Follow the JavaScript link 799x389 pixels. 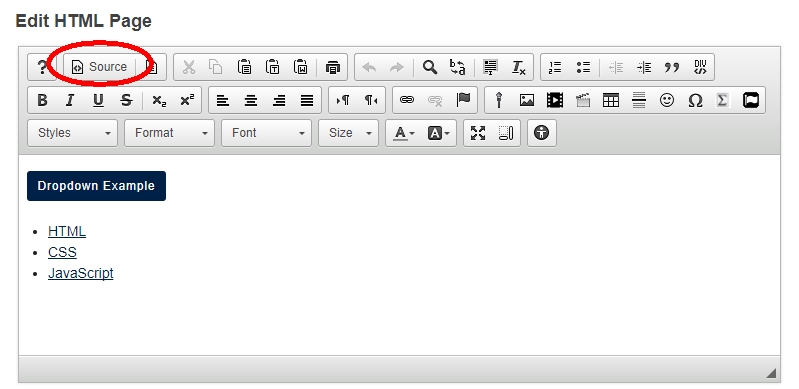(81, 273)
